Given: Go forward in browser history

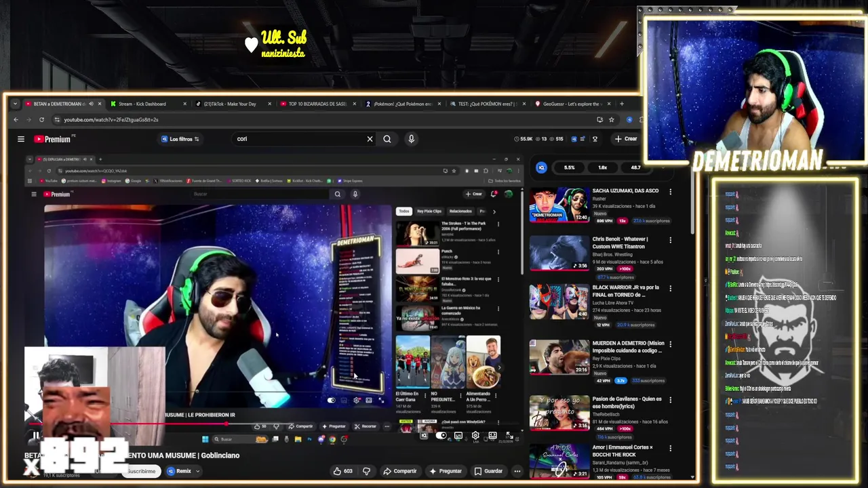Looking at the screenshot, I should (29, 120).
